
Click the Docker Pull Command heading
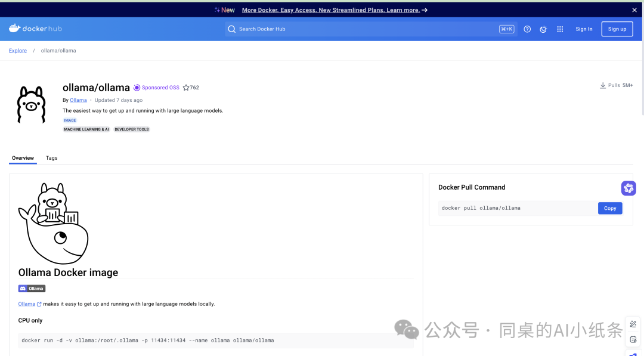point(472,187)
